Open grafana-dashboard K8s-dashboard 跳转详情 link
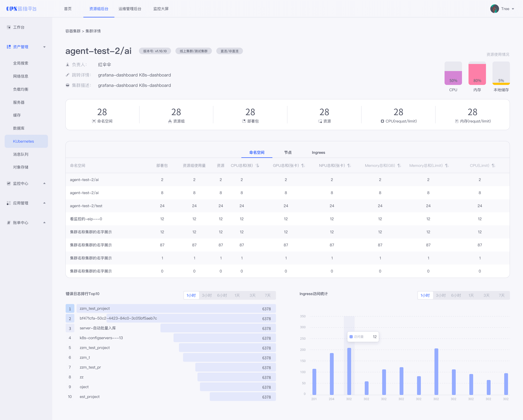Image resolution: width=523 pixels, height=420 pixels. point(134,75)
